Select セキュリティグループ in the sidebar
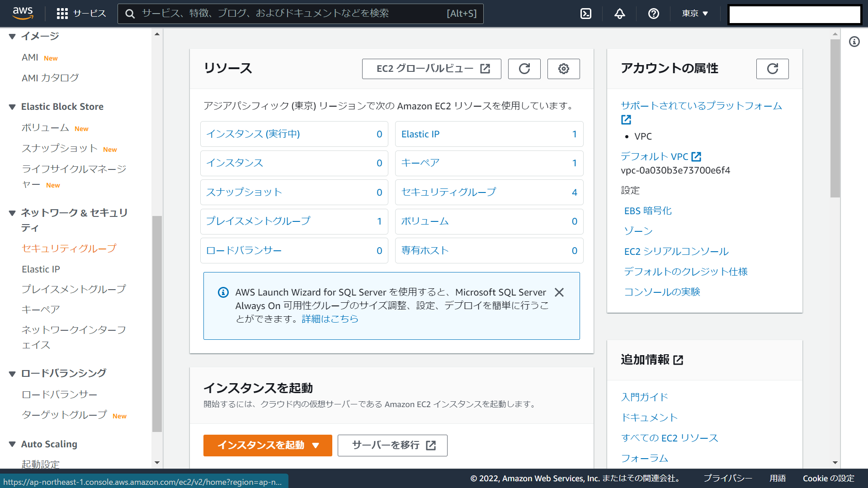 pyautogui.click(x=69, y=249)
